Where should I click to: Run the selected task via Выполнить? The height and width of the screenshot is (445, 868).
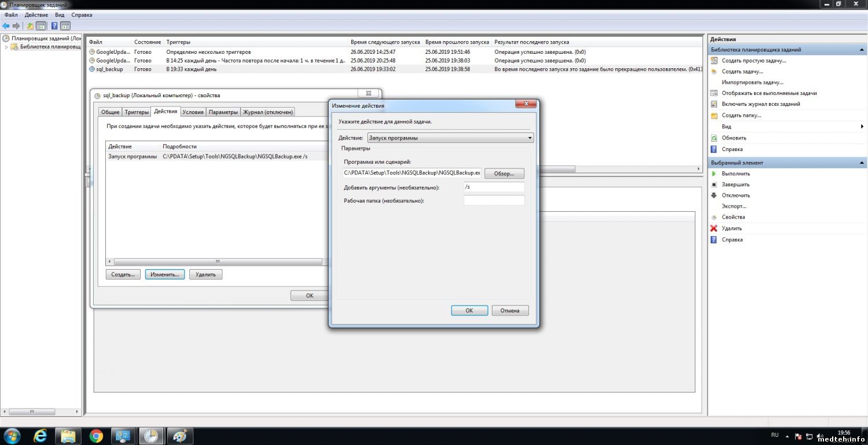tap(735, 174)
